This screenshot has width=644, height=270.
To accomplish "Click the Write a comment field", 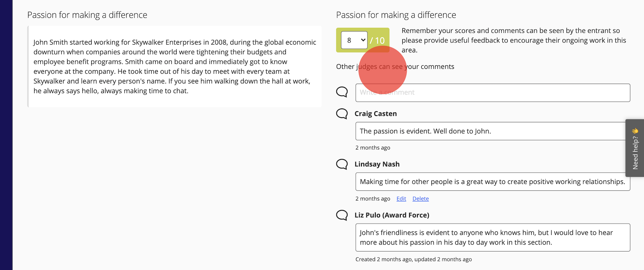I will [x=492, y=93].
